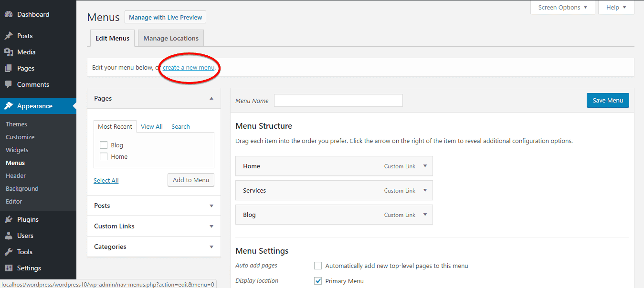This screenshot has height=288, width=644.
Task: Switch to the Manage Locations tab
Action: coord(171,39)
